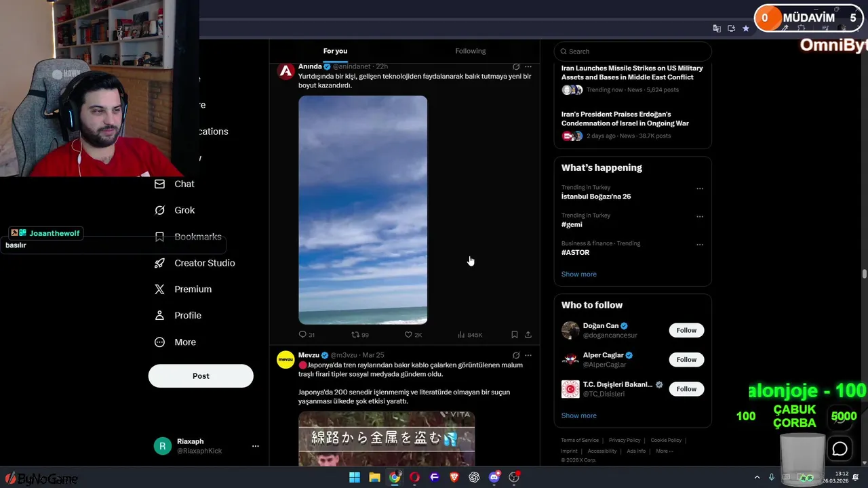Follow Alper Caglar
The height and width of the screenshot is (488, 868).
[686, 359]
